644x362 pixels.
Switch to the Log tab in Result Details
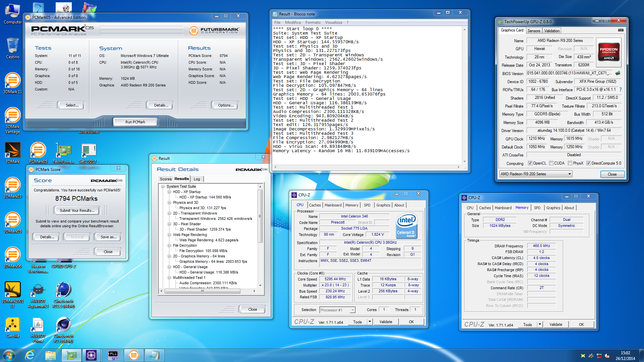point(197,179)
